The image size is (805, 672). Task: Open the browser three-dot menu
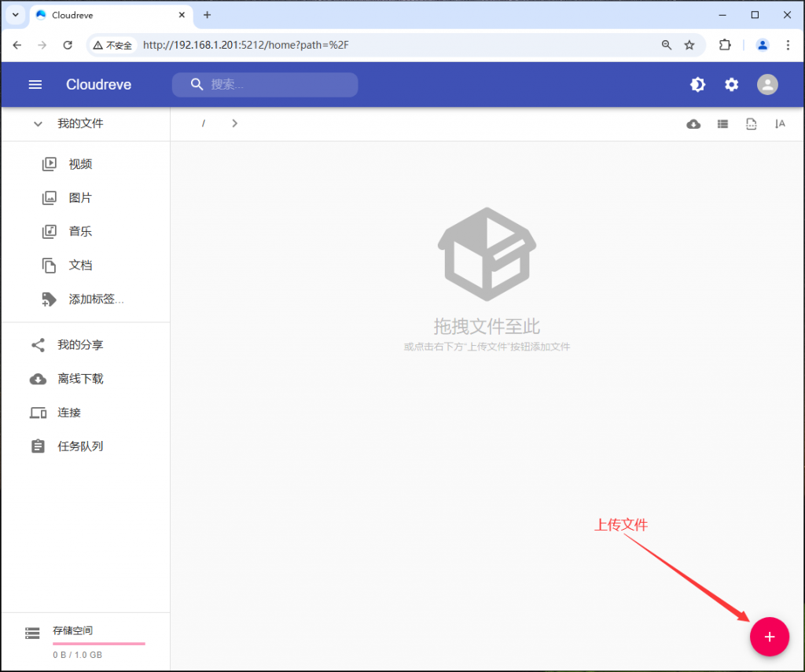click(788, 45)
